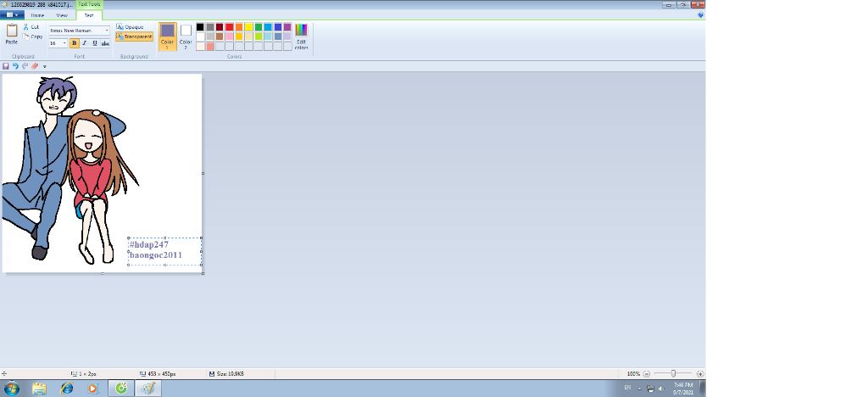Screen dimensions: 868x397
Task: Pick the white color swatch
Action: (x=200, y=36)
